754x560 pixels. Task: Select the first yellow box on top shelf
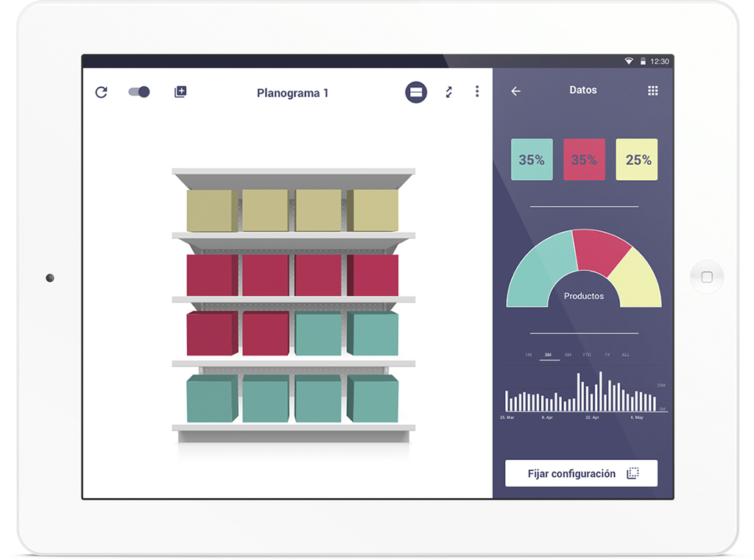click(211, 210)
